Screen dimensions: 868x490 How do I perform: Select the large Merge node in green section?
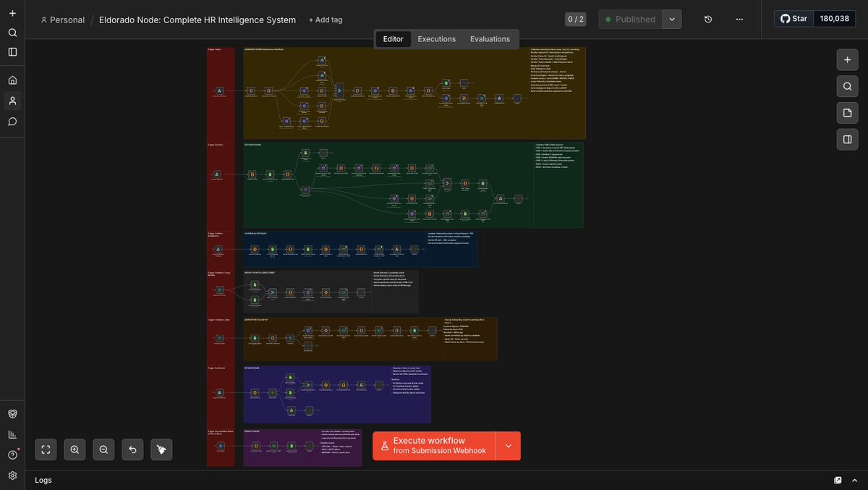click(x=447, y=184)
